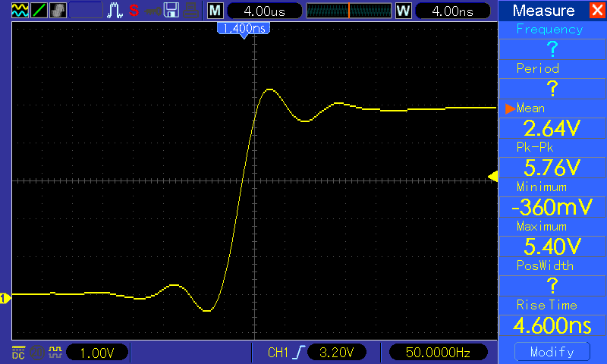Select the Period measurement slot
Image resolution: width=607 pixels, height=364 pixels.
tap(552, 89)
